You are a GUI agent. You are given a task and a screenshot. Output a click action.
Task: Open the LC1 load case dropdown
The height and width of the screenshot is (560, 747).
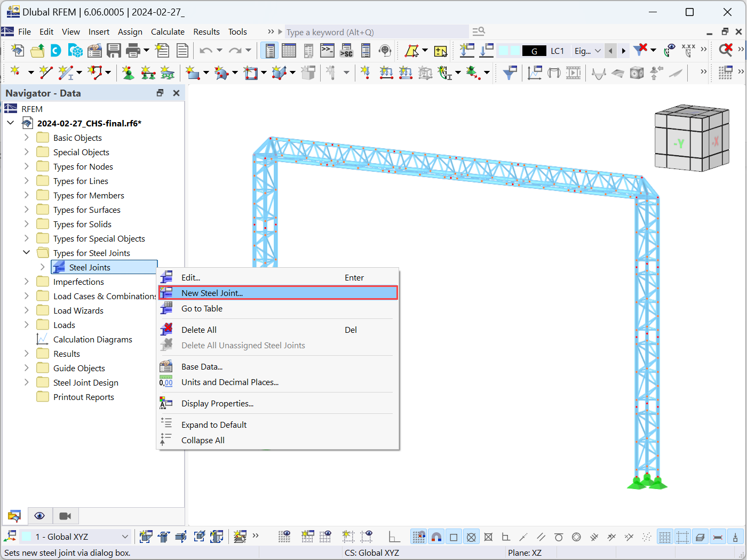tap(558, 50)
